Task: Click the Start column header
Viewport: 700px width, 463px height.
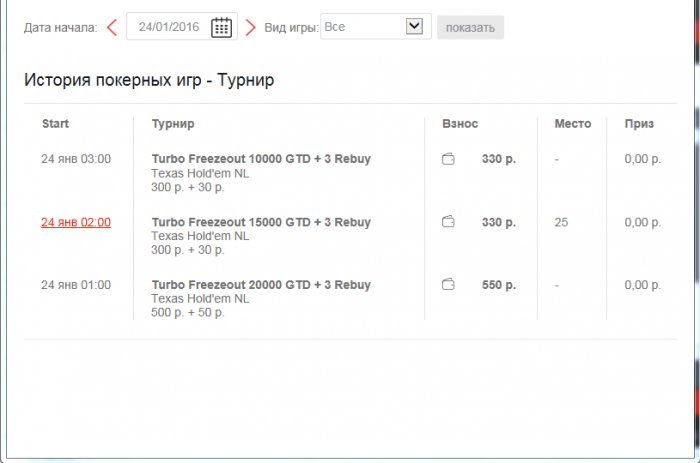Action: (55, 124)
